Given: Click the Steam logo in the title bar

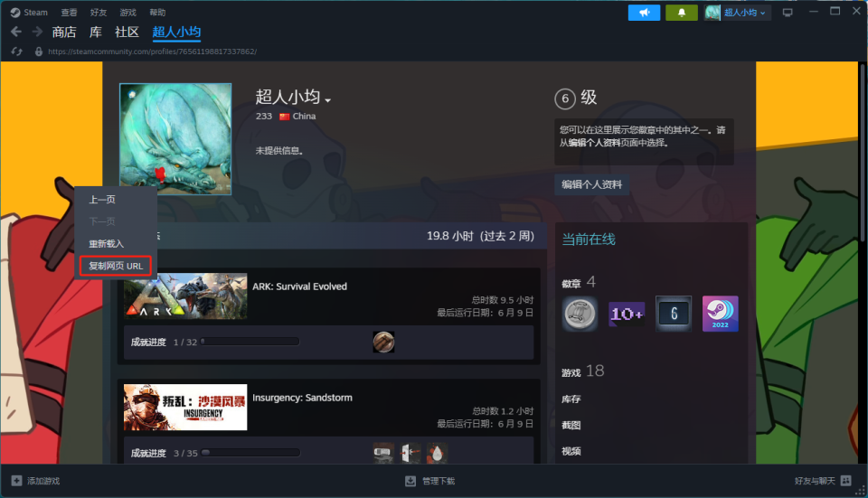Looking at the screenshot, I should (15, 12).
